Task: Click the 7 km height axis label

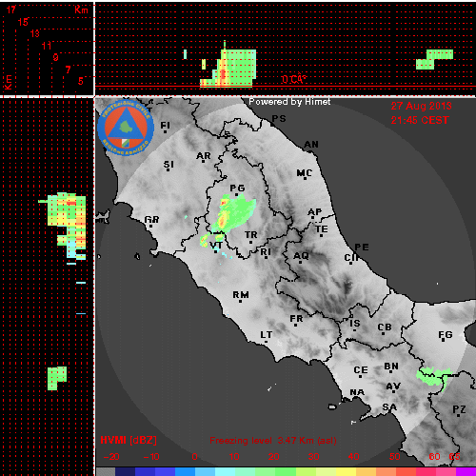Action: [x=68, y=69]
